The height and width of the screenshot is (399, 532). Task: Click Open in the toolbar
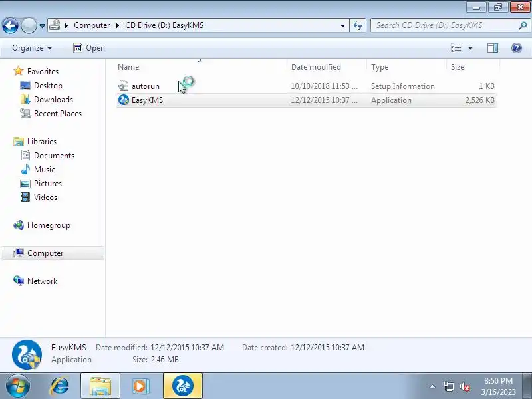pyautogui.click(x=89, y=48)
